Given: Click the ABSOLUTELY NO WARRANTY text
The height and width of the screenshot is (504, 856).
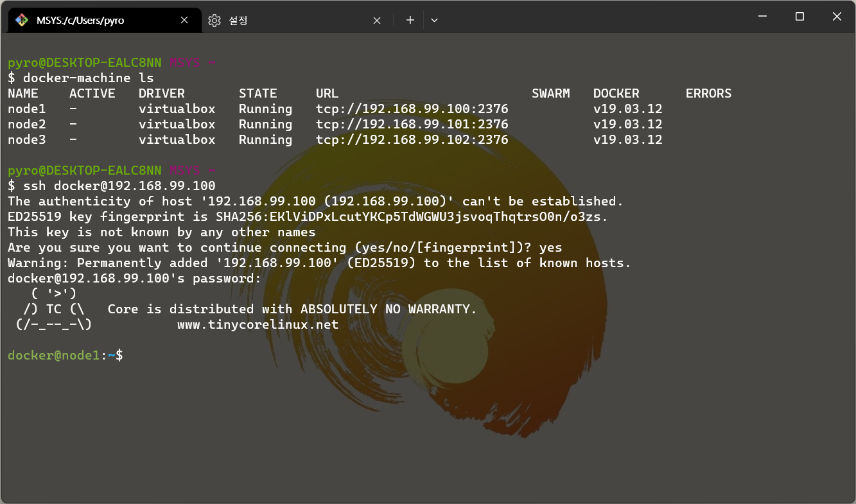Looking at the screenshot, I should tap(389, 309).
